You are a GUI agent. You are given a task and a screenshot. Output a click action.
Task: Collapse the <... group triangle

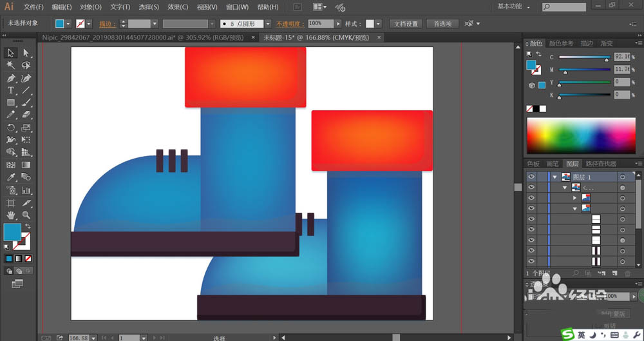click(565, 188)
